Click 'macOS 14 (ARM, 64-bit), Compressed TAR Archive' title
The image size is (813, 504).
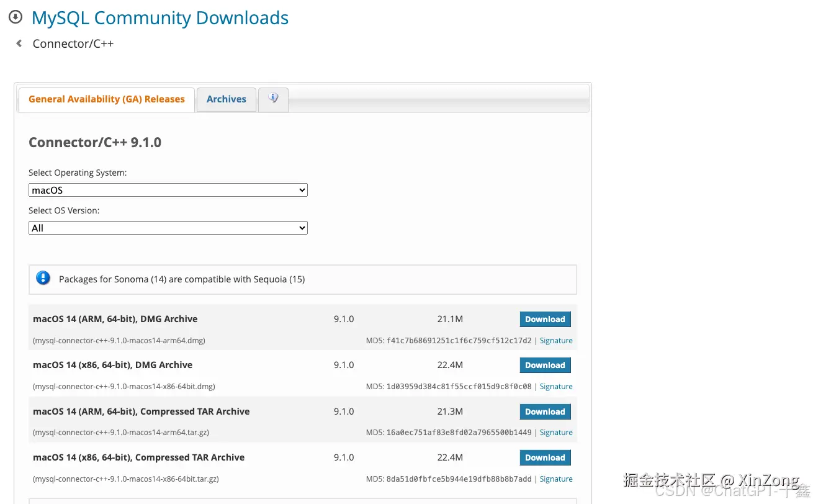(141, 412)
